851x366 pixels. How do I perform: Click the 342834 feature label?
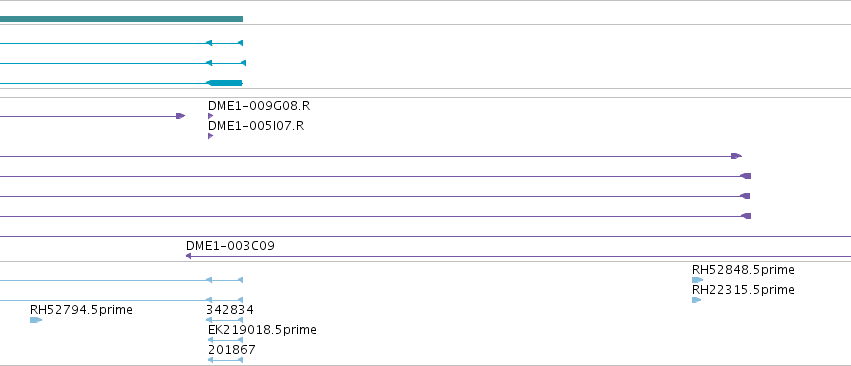point(230,310)
